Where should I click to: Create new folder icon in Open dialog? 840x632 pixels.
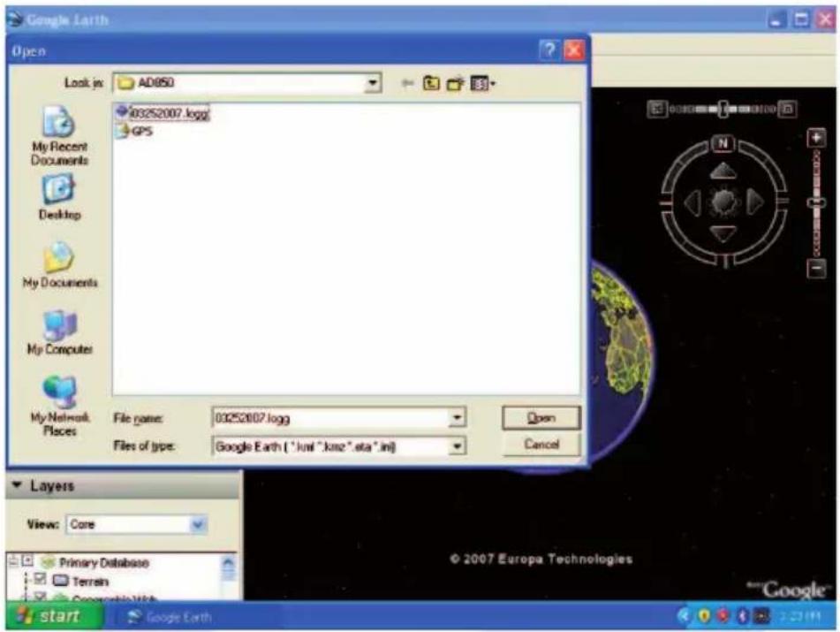point(456,84)
